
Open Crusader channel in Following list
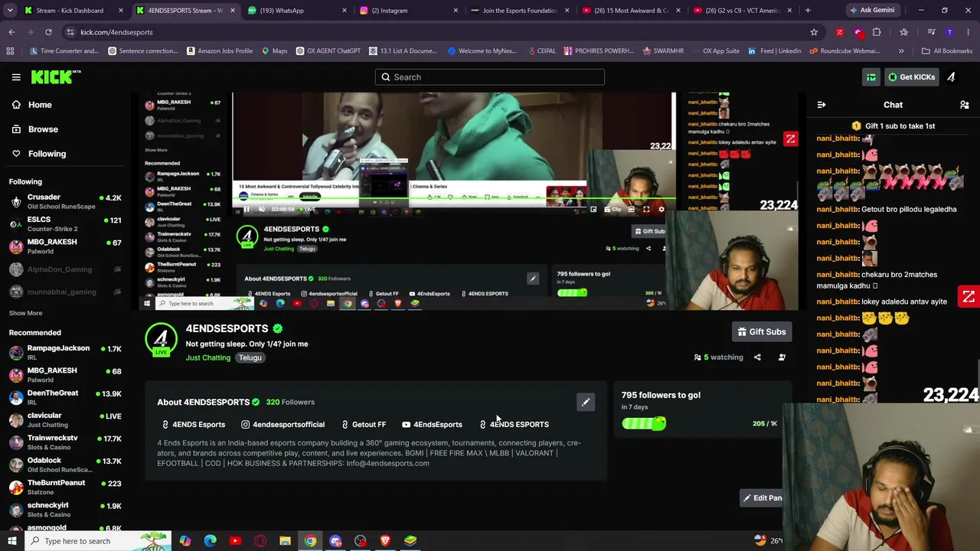click(x=65, y=202)
